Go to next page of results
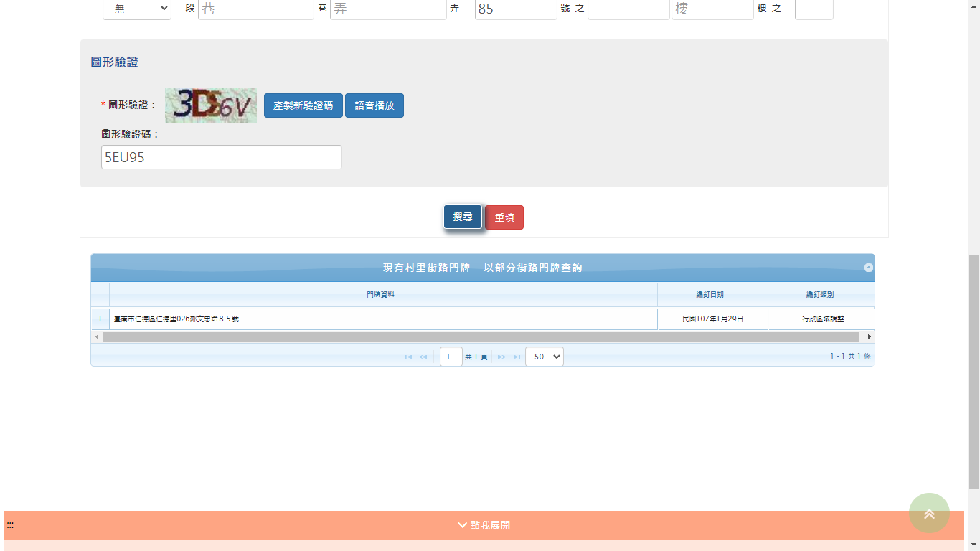 click(x=501, y=357)
